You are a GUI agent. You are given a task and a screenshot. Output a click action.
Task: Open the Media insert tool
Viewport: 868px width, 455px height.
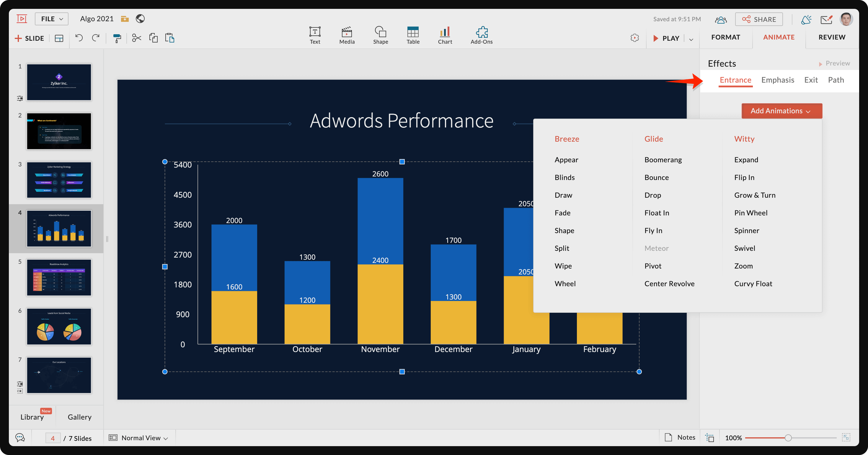tap(347, 35)
